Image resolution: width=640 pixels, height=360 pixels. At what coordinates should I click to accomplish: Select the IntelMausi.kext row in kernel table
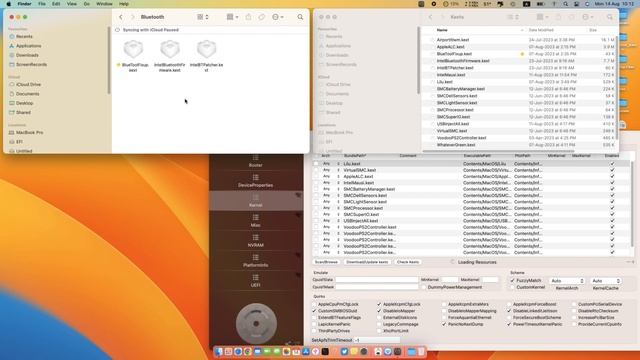[x=471, y=183]
